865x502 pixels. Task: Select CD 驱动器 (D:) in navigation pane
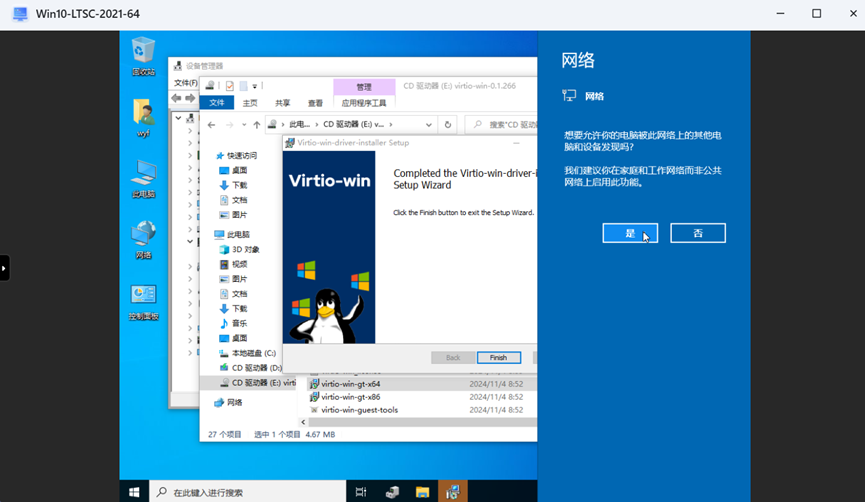[x=250, y=368]
